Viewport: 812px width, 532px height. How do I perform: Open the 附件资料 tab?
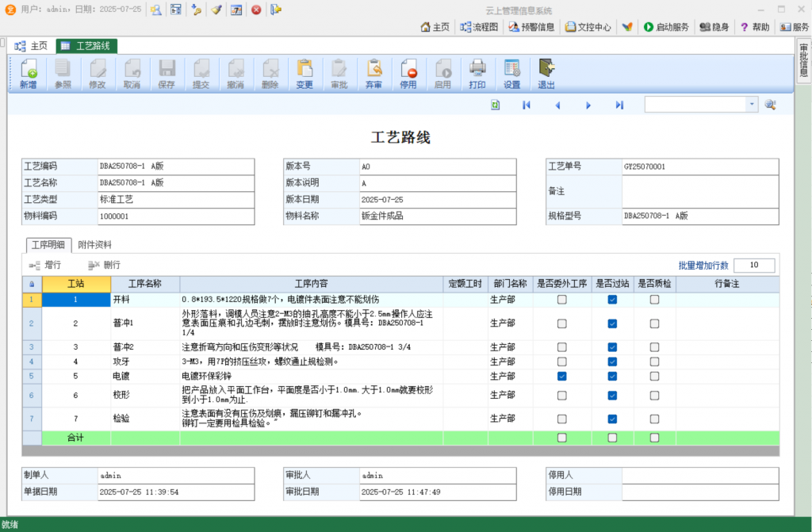[x=95, y=244]
